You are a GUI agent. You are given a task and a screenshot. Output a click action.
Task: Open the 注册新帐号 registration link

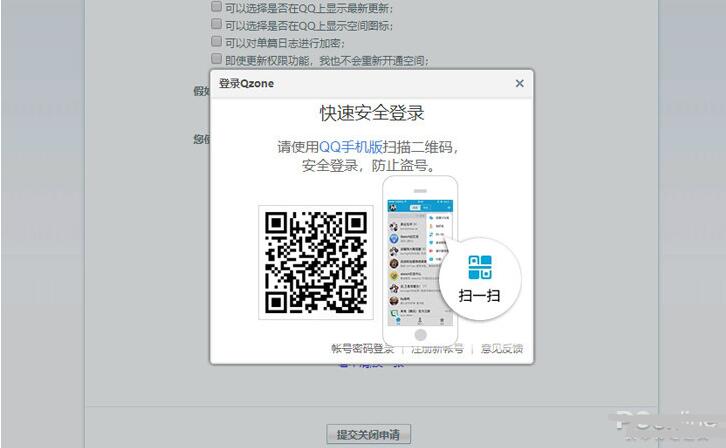[x=436, y=349]
